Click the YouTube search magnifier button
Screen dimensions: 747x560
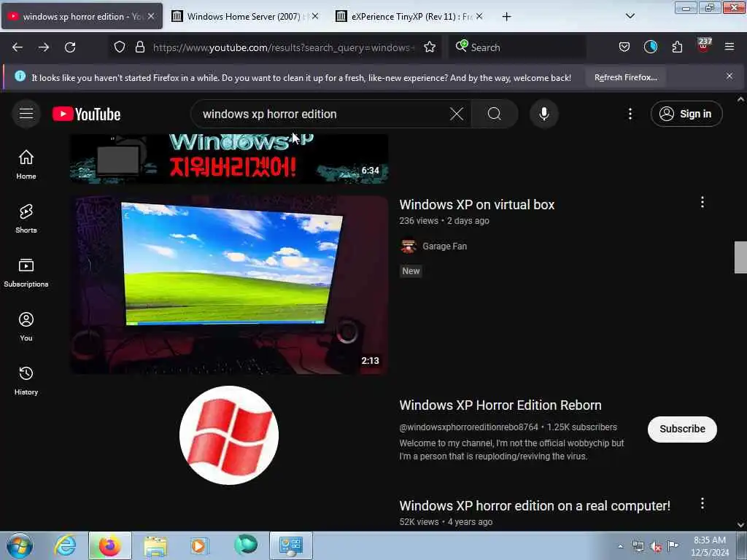495,114
